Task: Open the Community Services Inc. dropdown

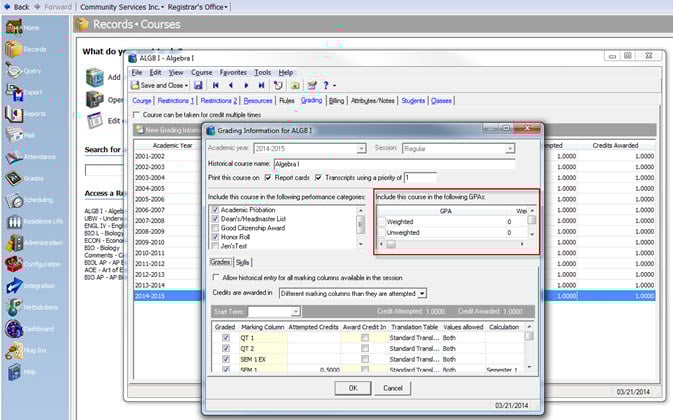Action: (x=122, y=7)
